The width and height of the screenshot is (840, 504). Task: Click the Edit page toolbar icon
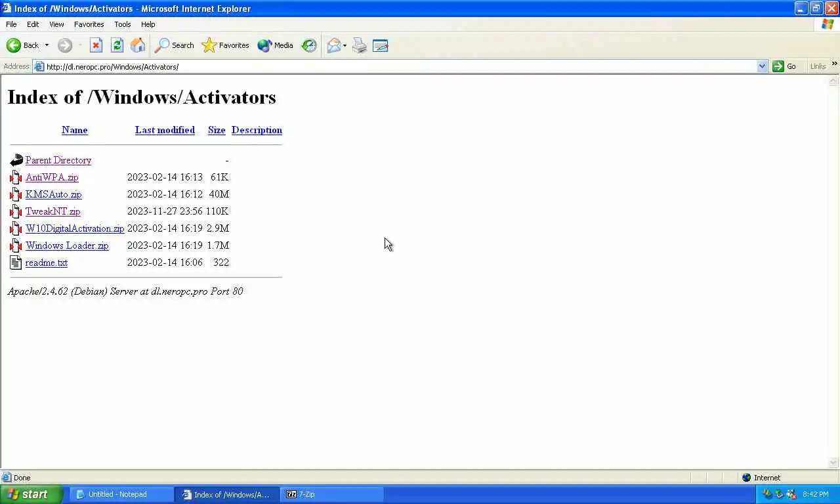coord(381,45)
